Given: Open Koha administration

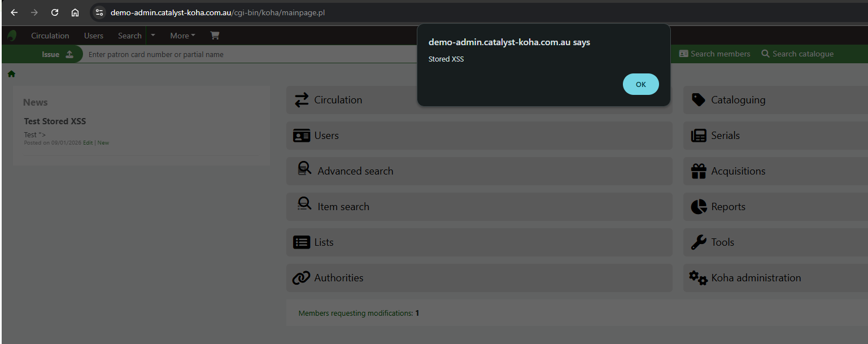Looking at the screenshot, I should (756, 277).
